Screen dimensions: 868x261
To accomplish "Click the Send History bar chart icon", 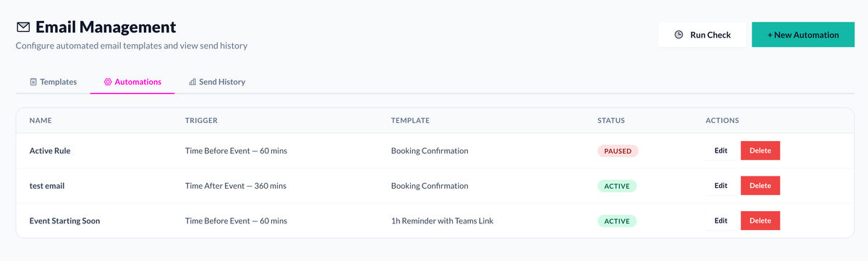I will [192, 82].
